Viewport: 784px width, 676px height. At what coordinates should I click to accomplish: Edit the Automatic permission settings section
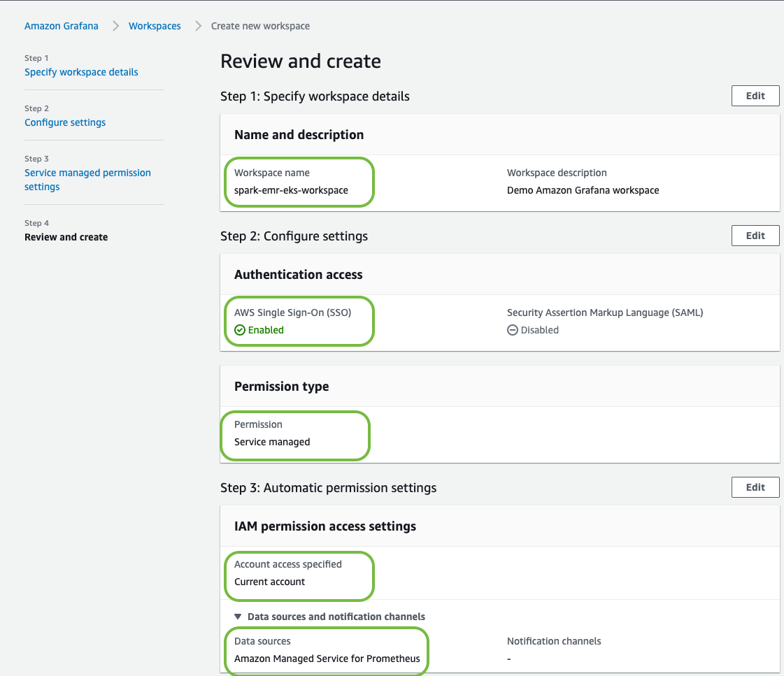(755, 487)
